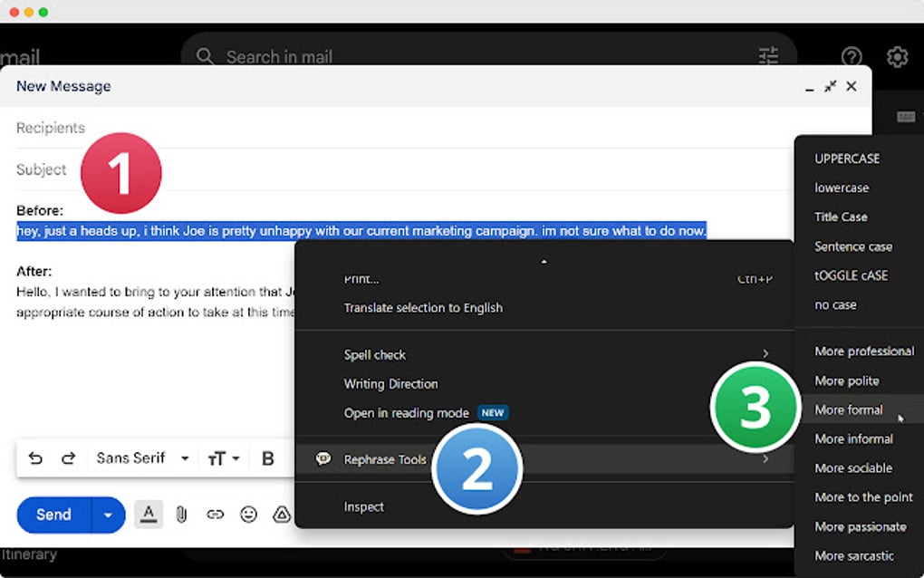Viewport: 924px width, 578px height.
Task: Open the text color picker icon
Action: (148, 514)
